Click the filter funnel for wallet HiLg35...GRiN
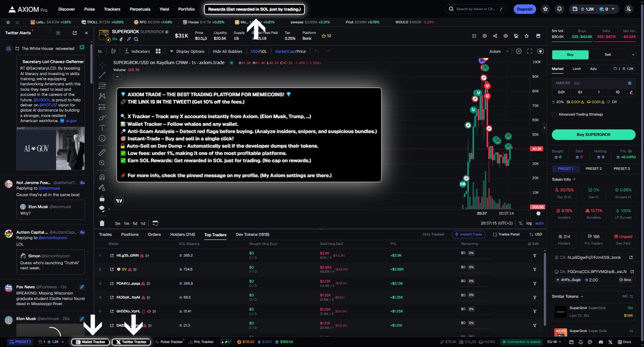Image resolution: width=644 pixels, height=347 pixels. (535, 255)
